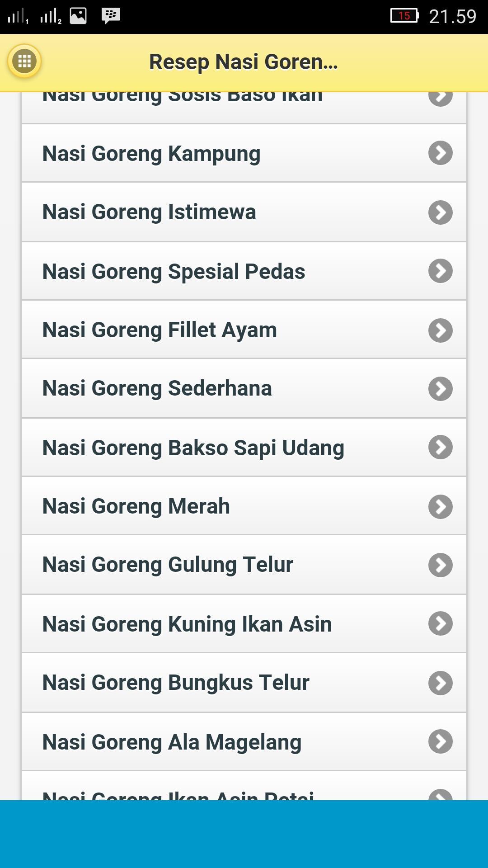Screen dimensions: 488x868
Task: Tap the picture notification icon in status bar
Action: tap(78, 16)
